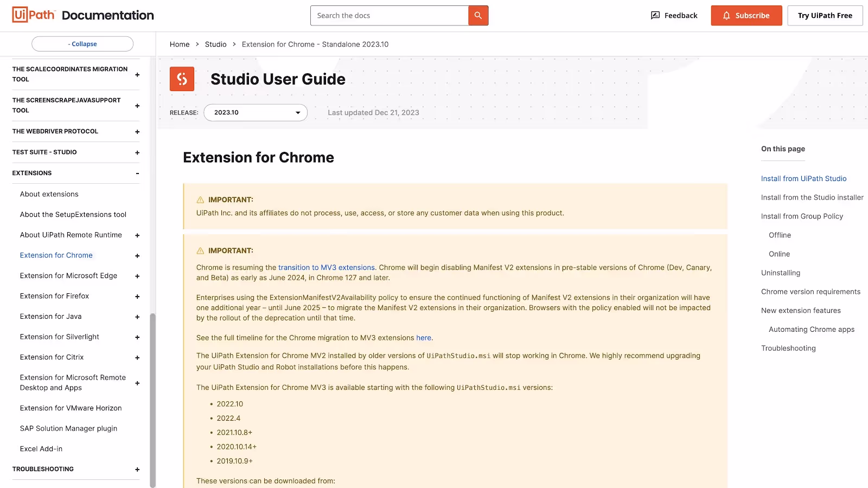The image size is (868, 488).
Task: Open the transition to MV3 extensions link
Action: tap(327, 267)
